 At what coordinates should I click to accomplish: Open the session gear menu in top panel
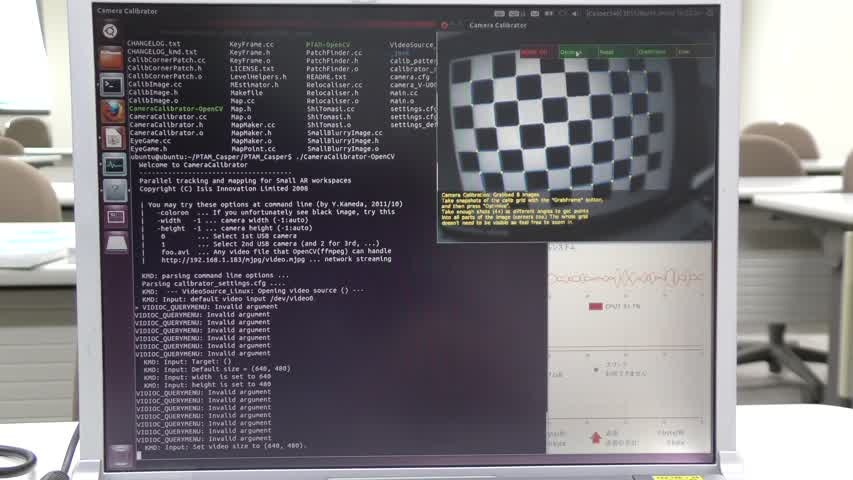point(709,13)
